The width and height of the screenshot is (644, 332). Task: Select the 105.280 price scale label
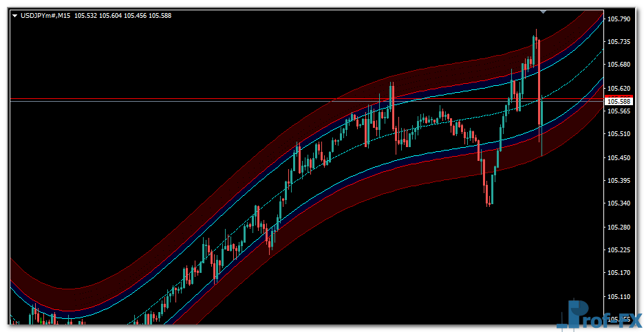click(619, 227)
